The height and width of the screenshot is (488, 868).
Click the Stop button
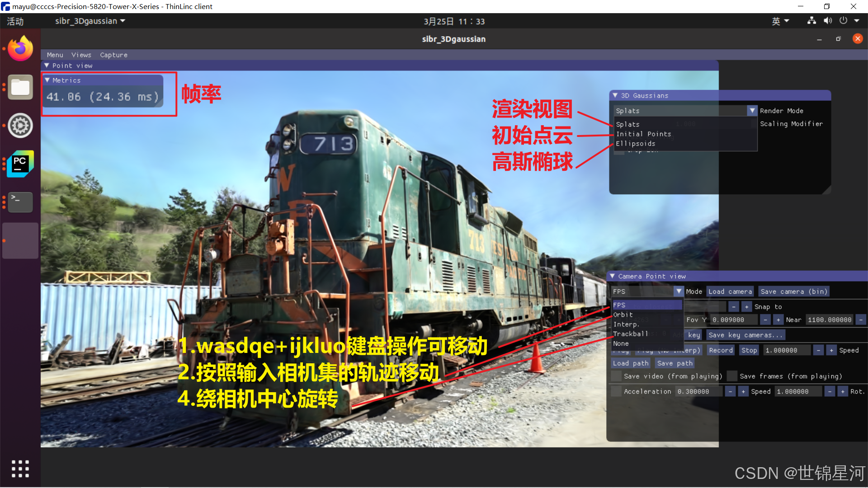749,350
